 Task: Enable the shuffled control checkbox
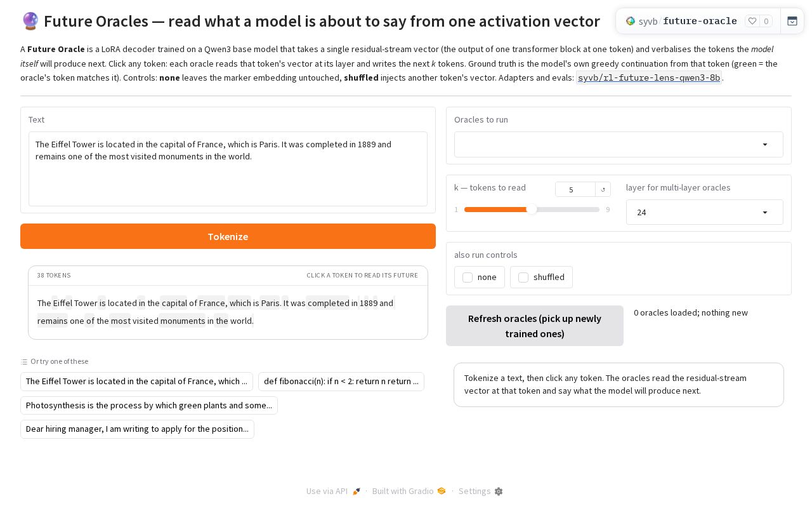coord(523,277)
